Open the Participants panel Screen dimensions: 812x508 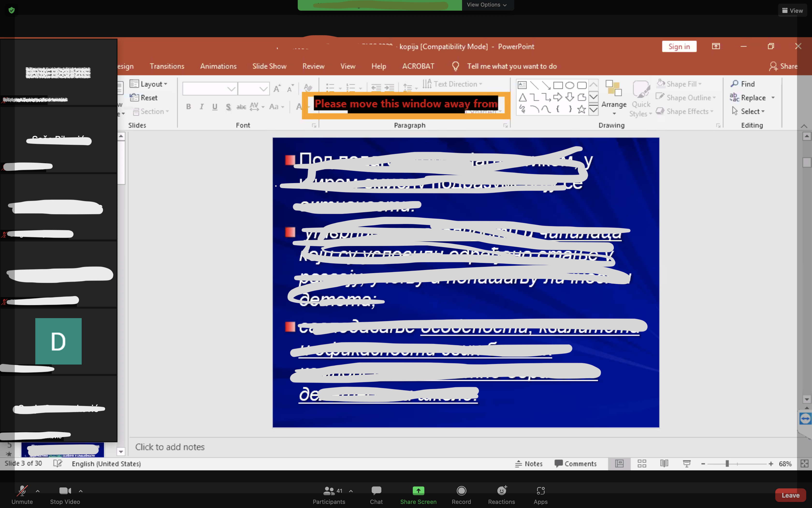[x=329, y=494]
